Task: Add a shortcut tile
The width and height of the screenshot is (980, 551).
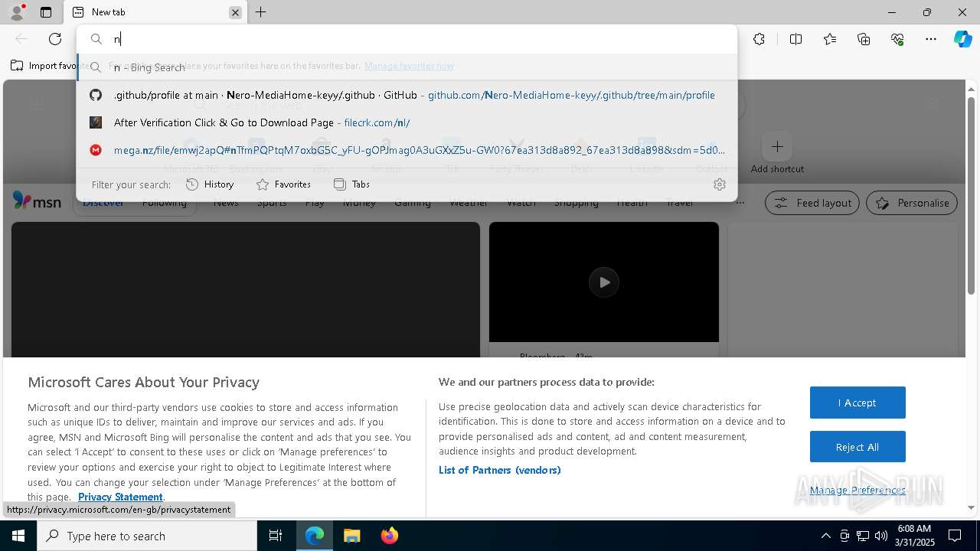Action: pyautogui.click(x=777, y=153)
